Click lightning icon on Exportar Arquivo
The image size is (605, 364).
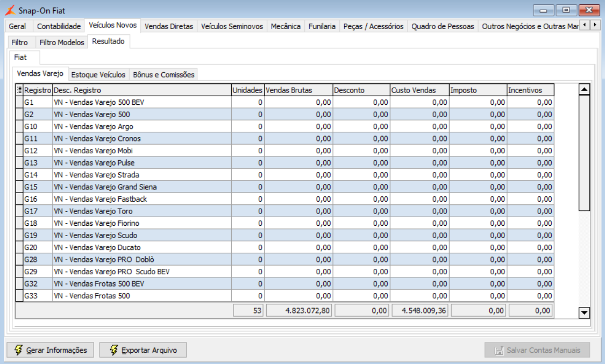click(x=113, y=349)
